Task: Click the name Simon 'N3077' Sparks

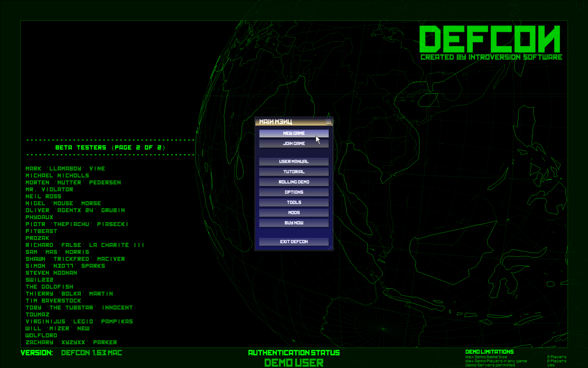Action: [x=65, y=266]
